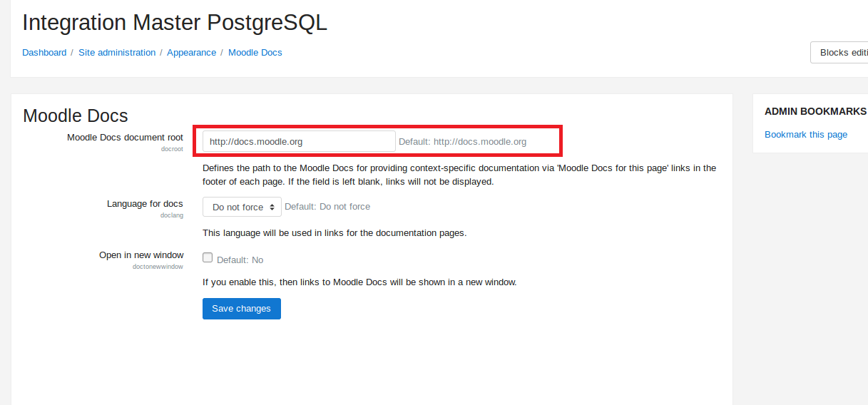
Task: Enable the Open in new window checkbox
Action: [208, 258]
